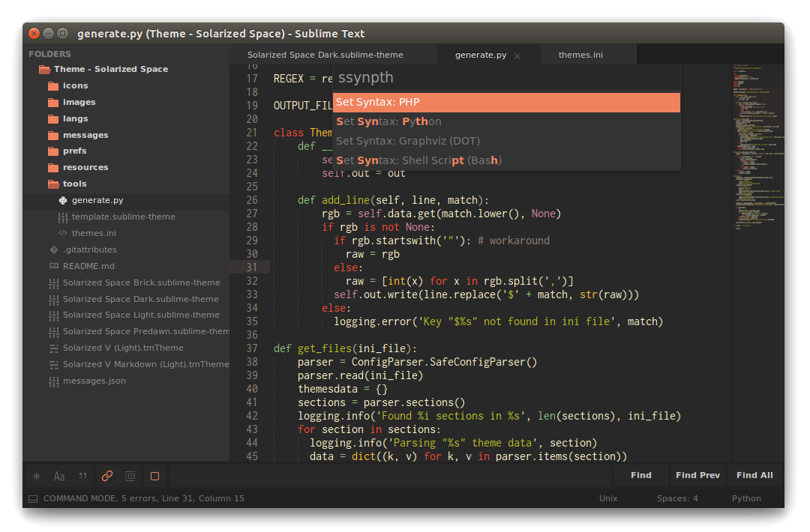810x532 pixels.
Task: Choose Set Syntax: Graphviz (DOT)
Action: point(506,141)
